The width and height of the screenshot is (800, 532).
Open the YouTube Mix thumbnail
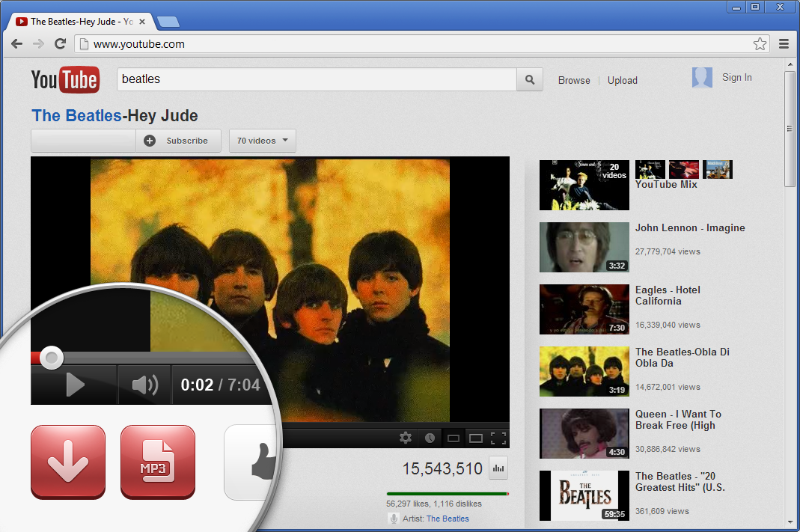[584, 185]
